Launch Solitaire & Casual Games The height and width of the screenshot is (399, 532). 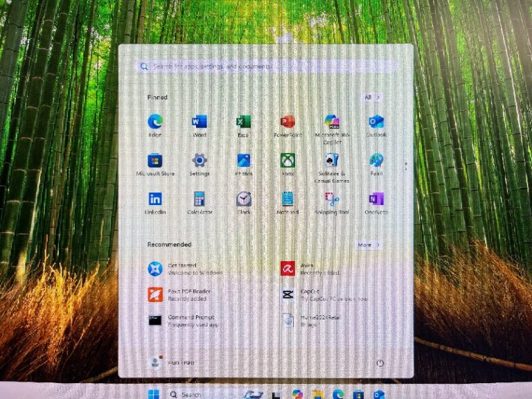pos(332,161)
